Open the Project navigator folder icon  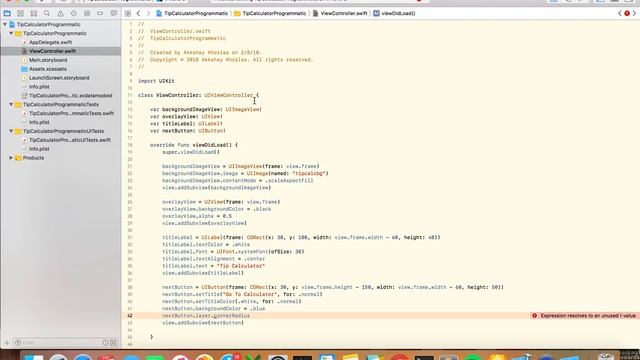(7, 13)
